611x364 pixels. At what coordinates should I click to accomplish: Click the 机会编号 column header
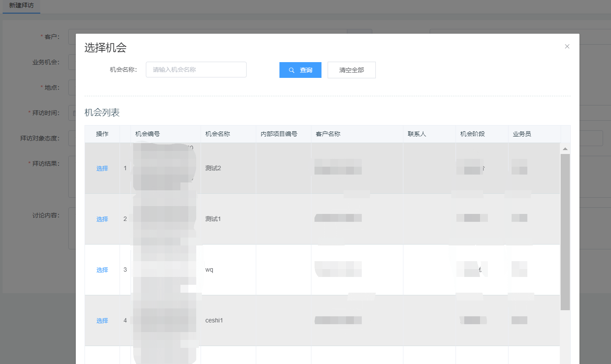point(148,134)
